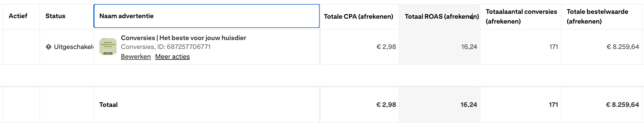Select the Actief column header

click(18, 16)
